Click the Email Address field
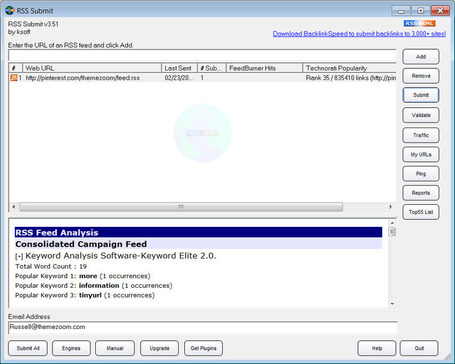Viewport: 455px width, 364px height. (x=202, y=327)
